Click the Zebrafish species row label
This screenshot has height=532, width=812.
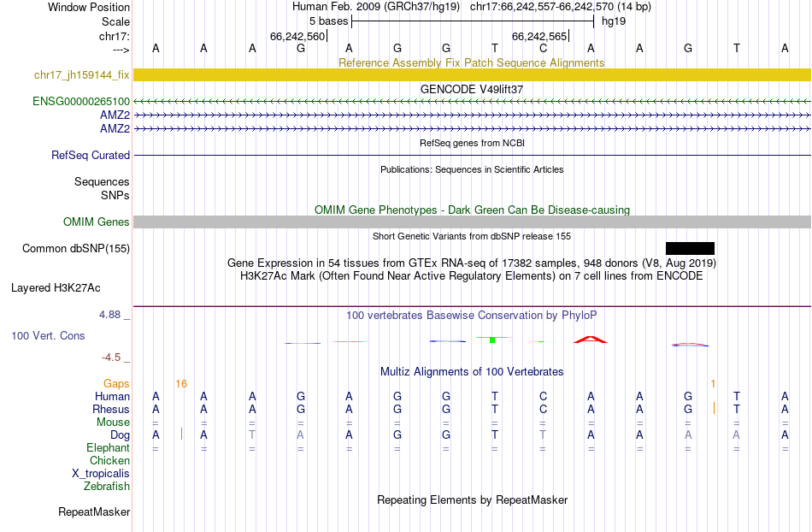click(x=107, y=487)
